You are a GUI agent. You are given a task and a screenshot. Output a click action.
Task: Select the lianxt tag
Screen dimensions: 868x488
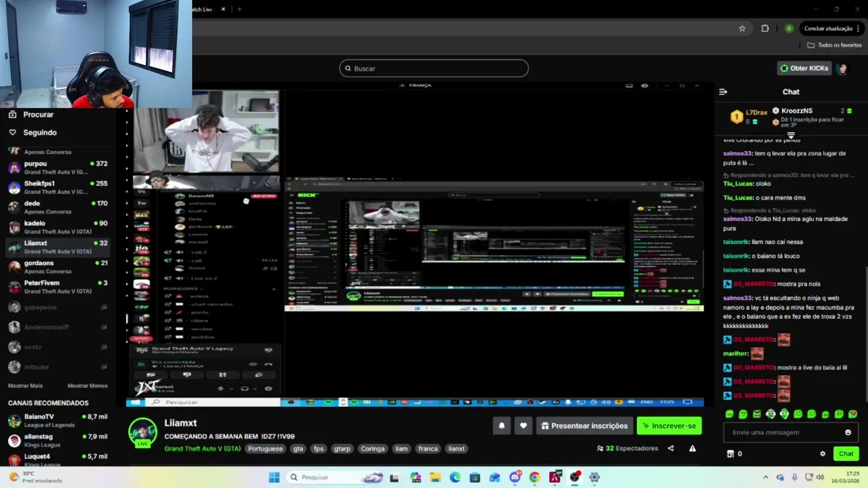[457, 449]
